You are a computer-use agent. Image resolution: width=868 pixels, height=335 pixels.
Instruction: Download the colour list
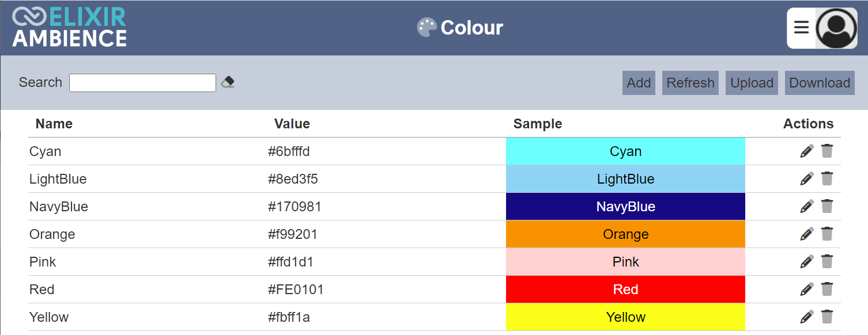pyautogui.click(x=820, y=82)
